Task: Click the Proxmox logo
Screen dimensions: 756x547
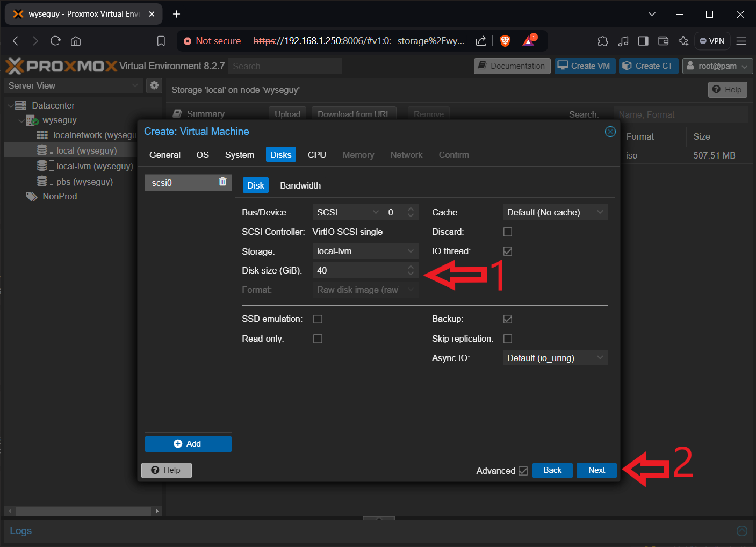Action: tap(61, 66)
